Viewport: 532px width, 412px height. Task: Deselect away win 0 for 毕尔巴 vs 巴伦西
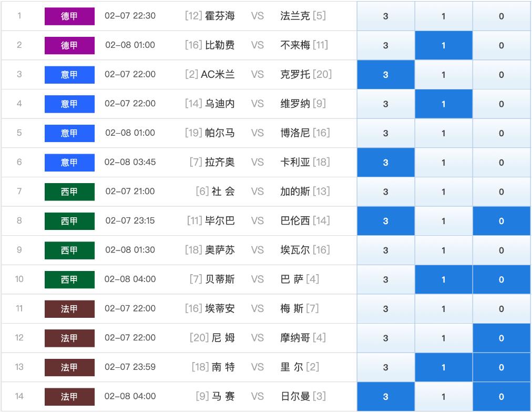point(502,221)
